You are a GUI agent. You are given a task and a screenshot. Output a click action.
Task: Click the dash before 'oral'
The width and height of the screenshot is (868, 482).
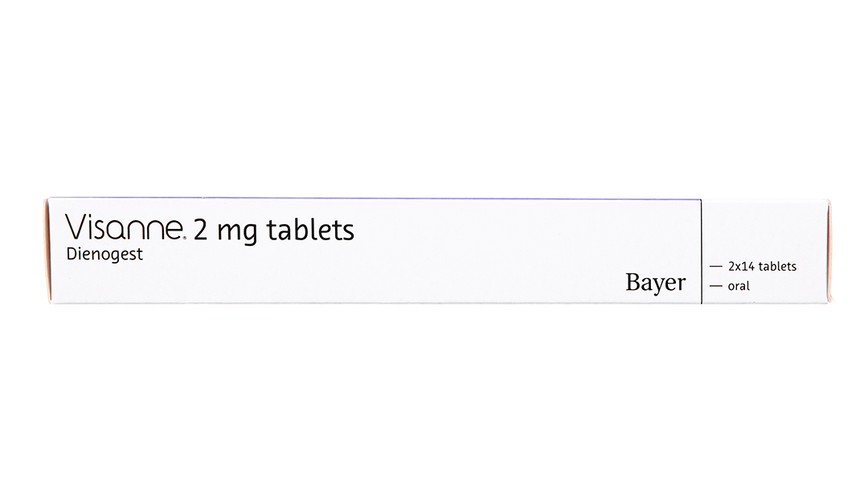pyautogui.click(x=714, y=286)
